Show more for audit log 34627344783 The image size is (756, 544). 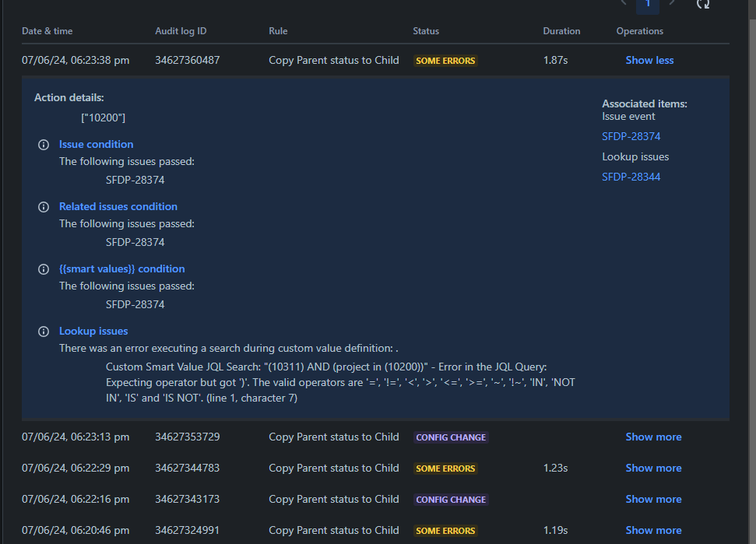coord(653,468)
